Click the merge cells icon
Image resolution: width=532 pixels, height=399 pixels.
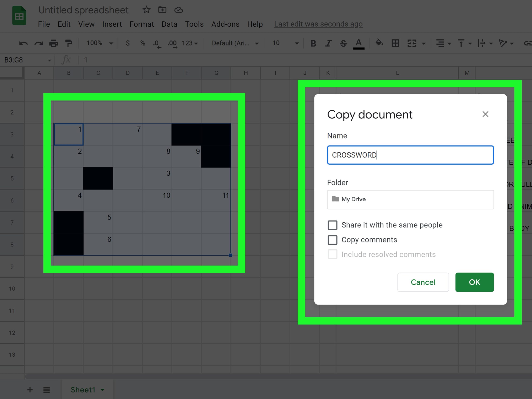pos(412,43)
